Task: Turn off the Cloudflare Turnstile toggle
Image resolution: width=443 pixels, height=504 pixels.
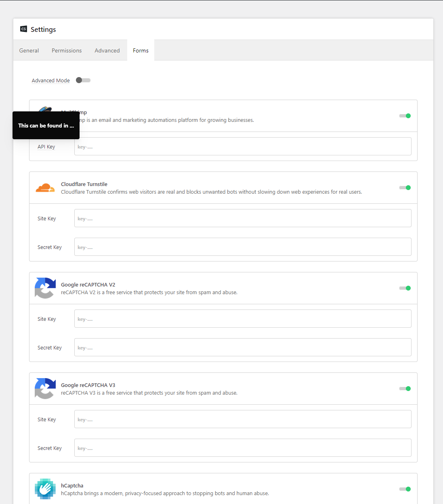Action: (405, 188)
